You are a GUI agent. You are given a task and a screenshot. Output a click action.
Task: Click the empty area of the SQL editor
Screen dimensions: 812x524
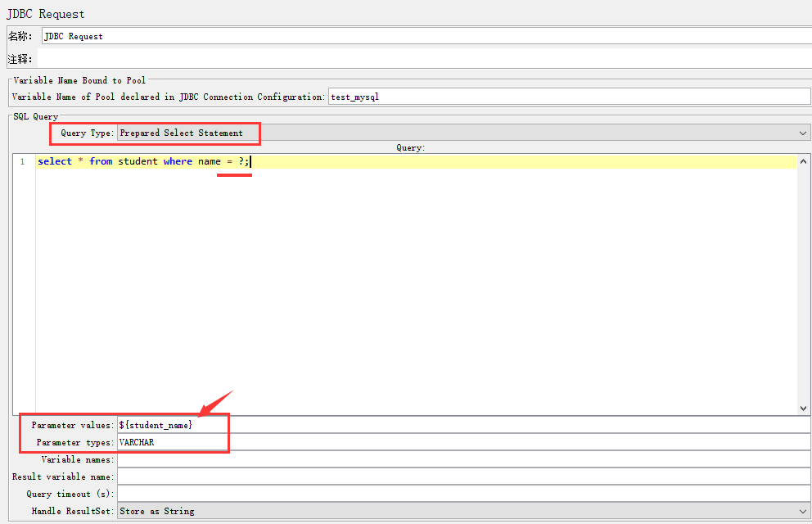coord(409,287)
